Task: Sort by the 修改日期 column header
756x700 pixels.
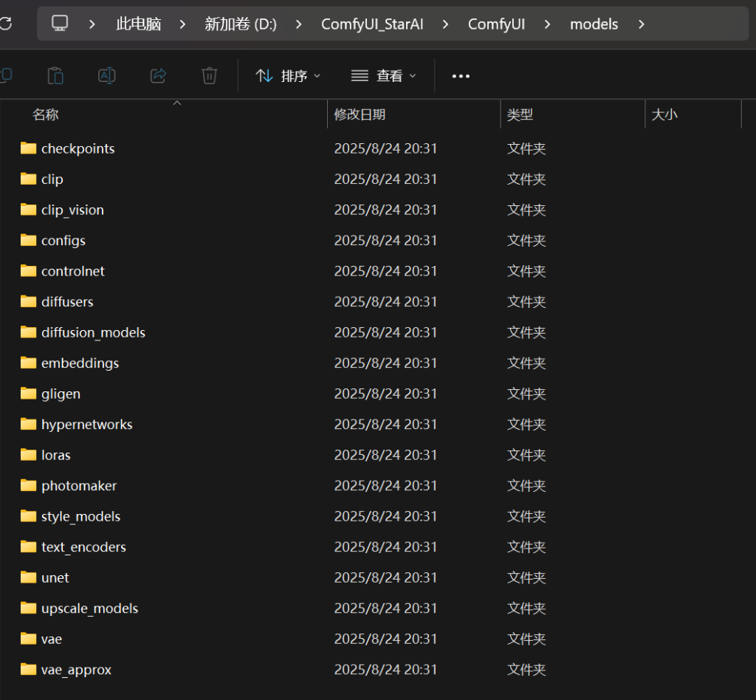Action: click(360, 114)
